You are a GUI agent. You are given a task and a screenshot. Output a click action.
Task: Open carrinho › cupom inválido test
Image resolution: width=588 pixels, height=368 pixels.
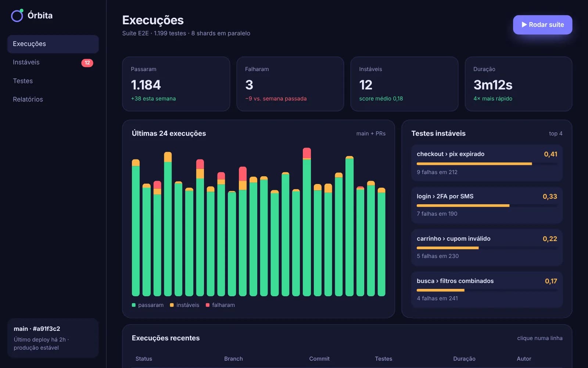(x=487, y=247)
